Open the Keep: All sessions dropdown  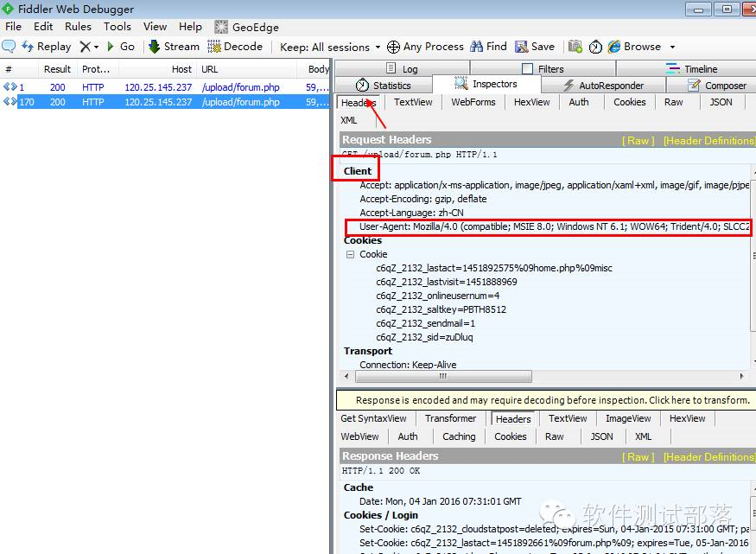coord(330,47)
